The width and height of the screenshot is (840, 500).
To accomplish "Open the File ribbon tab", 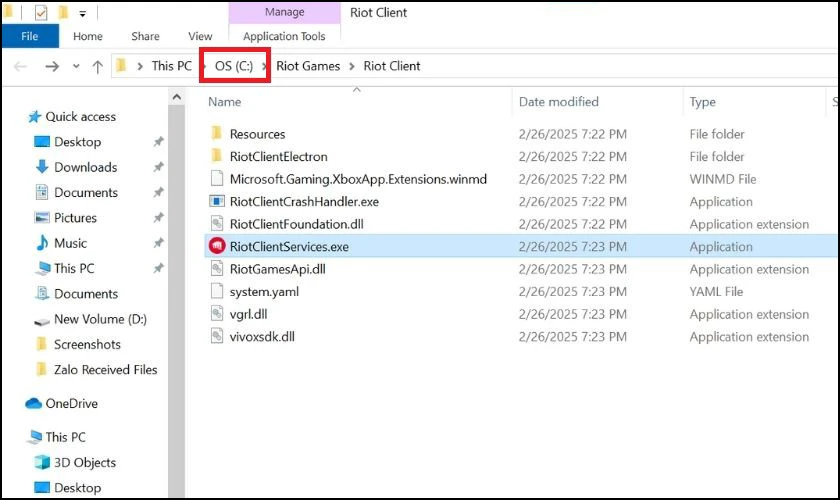I will pos(30,36).
